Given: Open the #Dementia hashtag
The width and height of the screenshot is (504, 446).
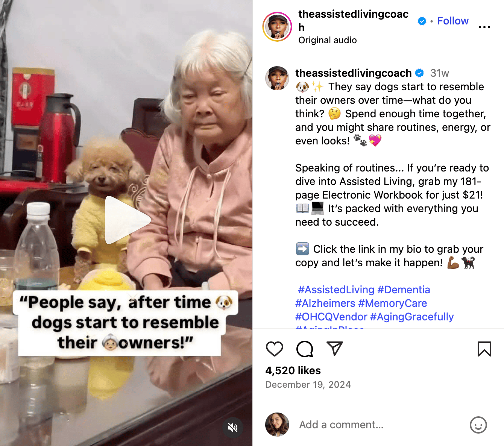Looking at the screenshot, I should 404,290.
